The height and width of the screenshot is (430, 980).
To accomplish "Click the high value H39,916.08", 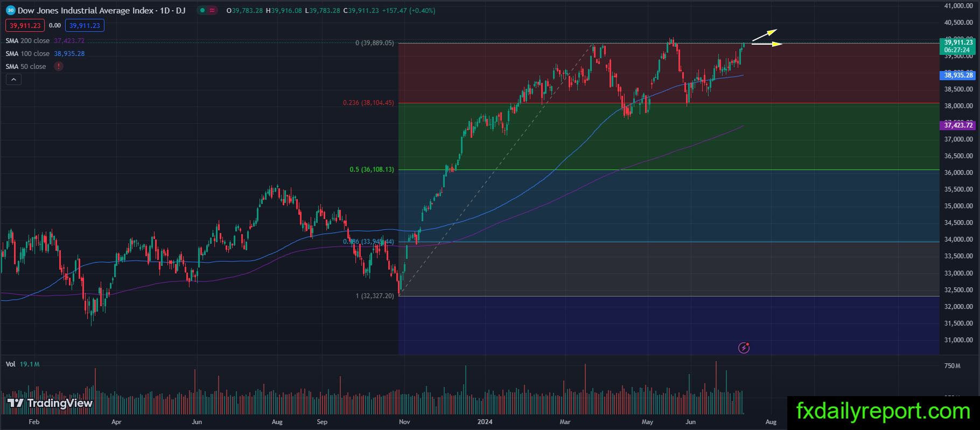I will 284,10.
